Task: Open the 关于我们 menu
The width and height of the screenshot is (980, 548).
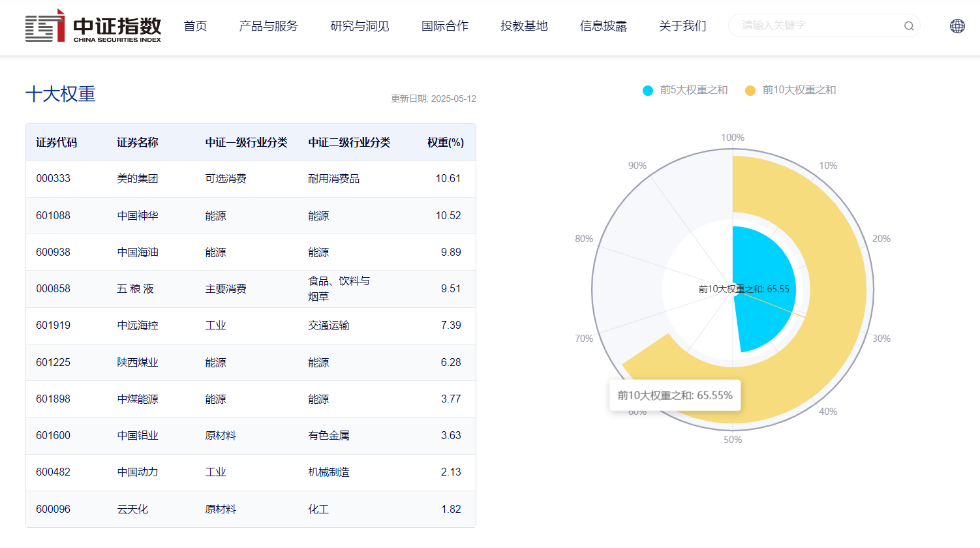Action: (682, 25)
